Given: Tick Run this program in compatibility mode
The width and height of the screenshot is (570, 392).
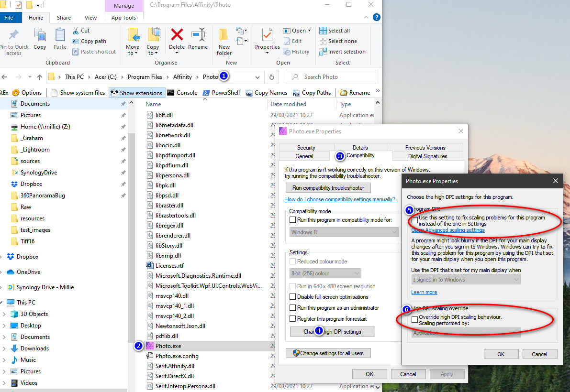Looking at the screenshot, I should coord(292,220).
